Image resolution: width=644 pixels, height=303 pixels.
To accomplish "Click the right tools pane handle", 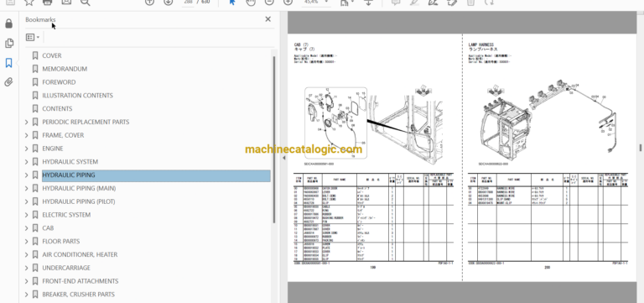I will pos(640,147).
